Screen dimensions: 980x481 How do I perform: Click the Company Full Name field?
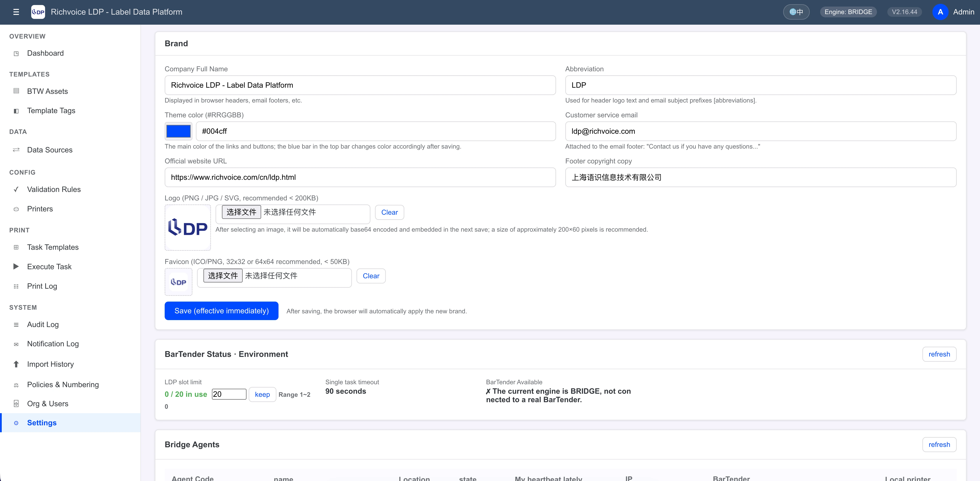pyautogui.click(x=360, y=85)
